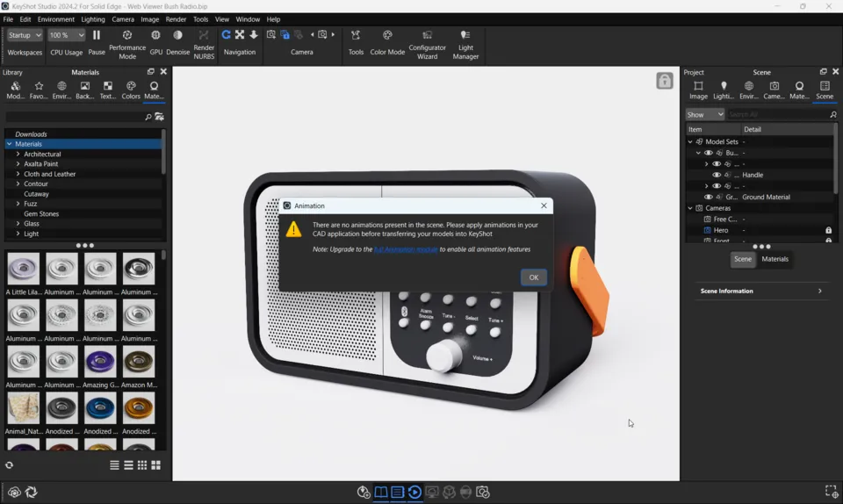The height and width of the screenshot is (504, 843).
Task: Switch to Colors tab in Library
Action: tap(131, 90)
